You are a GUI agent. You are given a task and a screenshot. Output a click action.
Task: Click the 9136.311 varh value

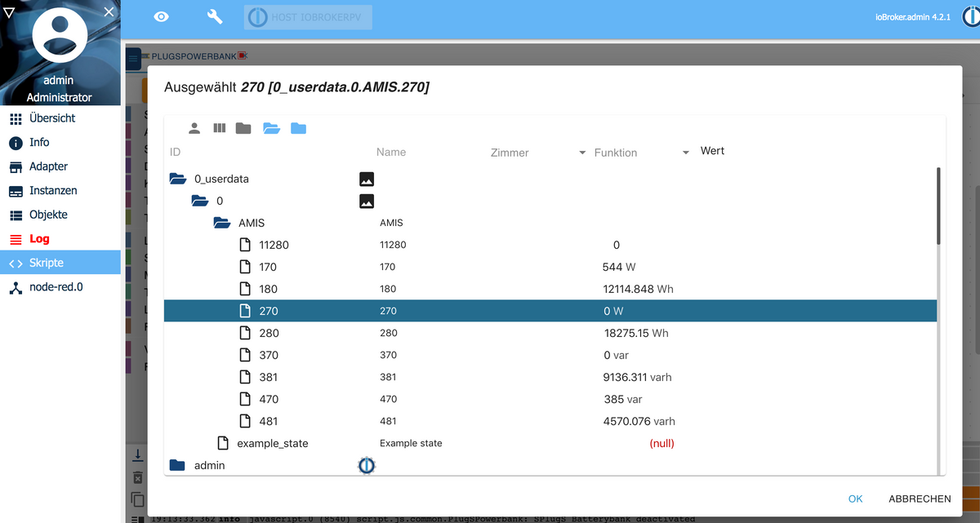pos(638,377)
